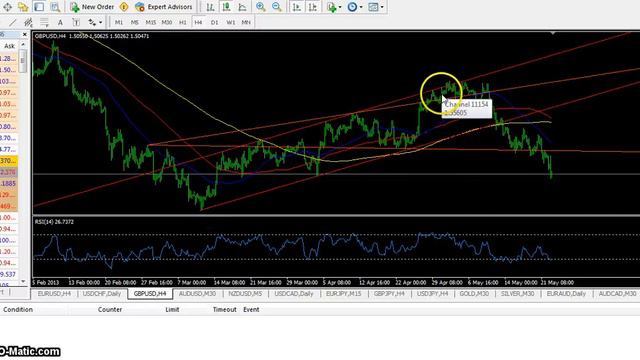Switch to the AUDUSD,M30 chart tab
Viewport: 640px width, 360px height.
tap(198, 293)
